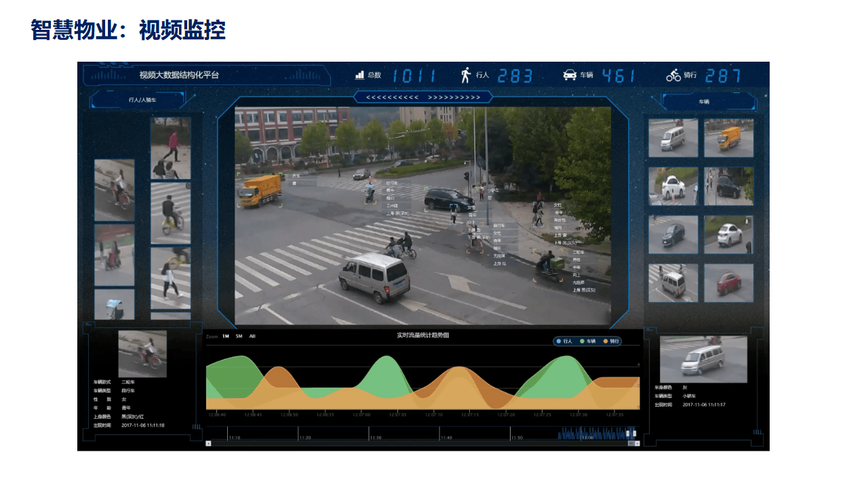The image size is (868, 488).
Task: Click the pedestrian (行人) counter icon
Action: 466,75
